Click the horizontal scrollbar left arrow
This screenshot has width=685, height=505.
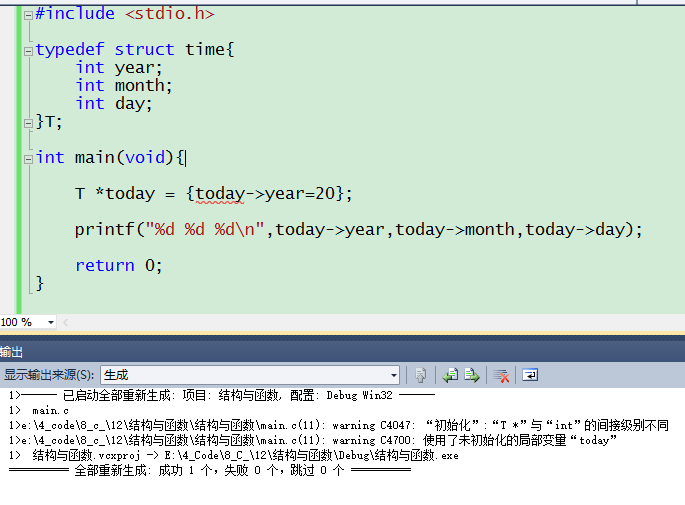pos(66,322)
